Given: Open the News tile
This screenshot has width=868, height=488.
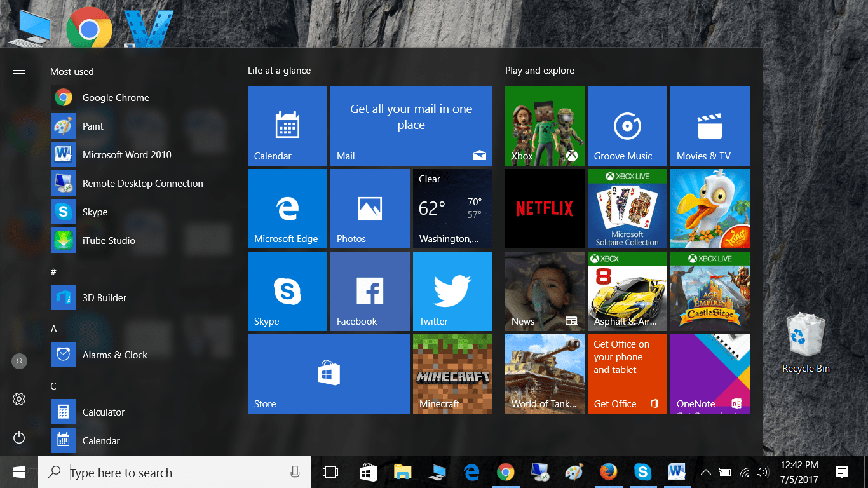Looking at the screenshot, I should 545,292.
